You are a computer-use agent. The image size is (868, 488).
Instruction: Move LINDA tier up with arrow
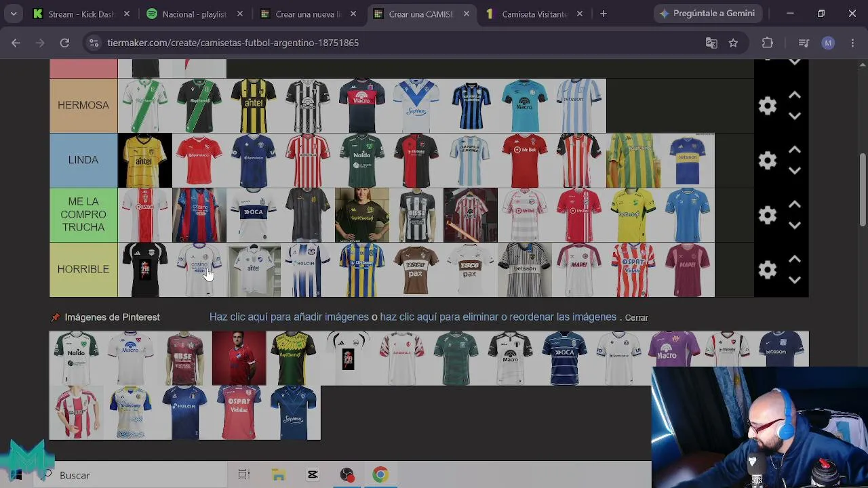[x=795, y=150]
